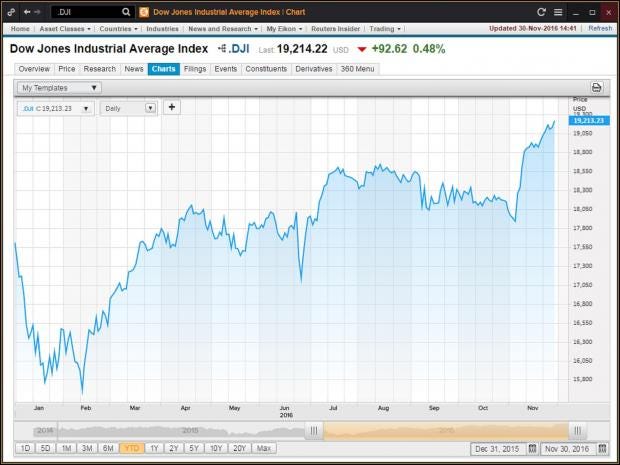Viewport: 620px width, 465px height.
Task: Switch to the News tab
Action: 134,69
